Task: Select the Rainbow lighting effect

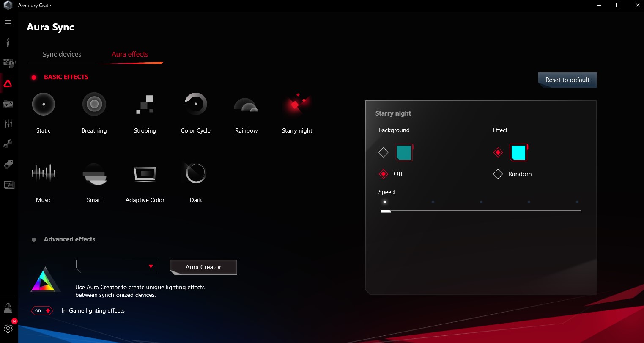Action: [246, 104]
